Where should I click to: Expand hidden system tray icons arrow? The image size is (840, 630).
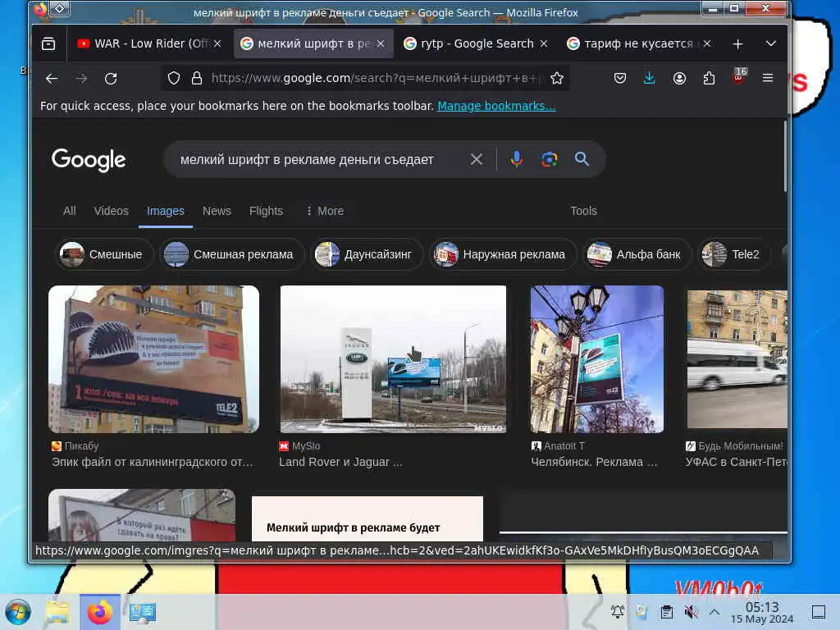tap(714, 611)
